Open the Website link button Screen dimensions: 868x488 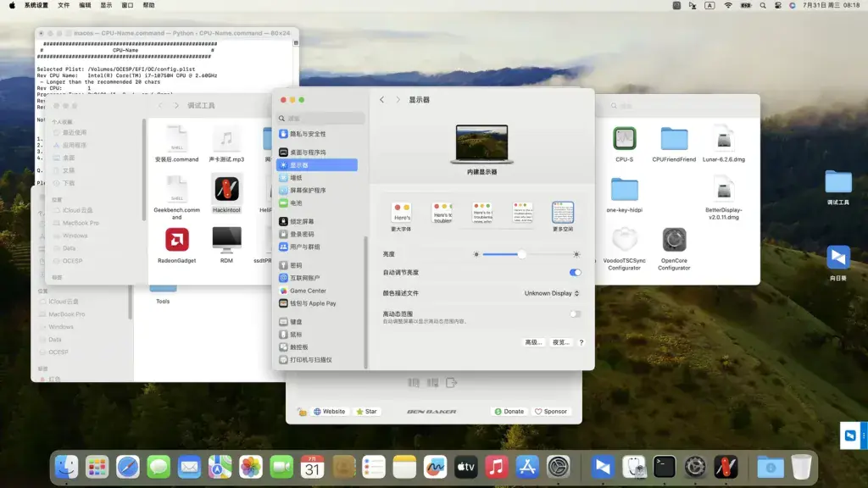(x=330, y=412)
